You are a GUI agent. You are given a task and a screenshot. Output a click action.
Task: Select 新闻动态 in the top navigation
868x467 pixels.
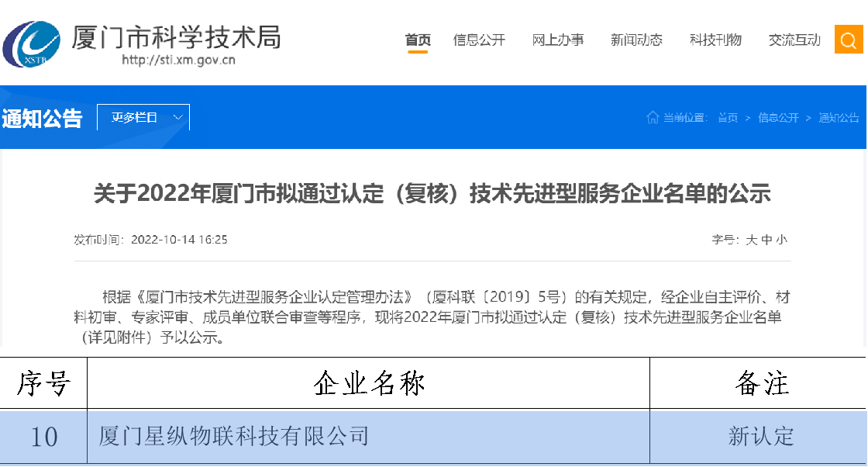[x=636, y=40]
